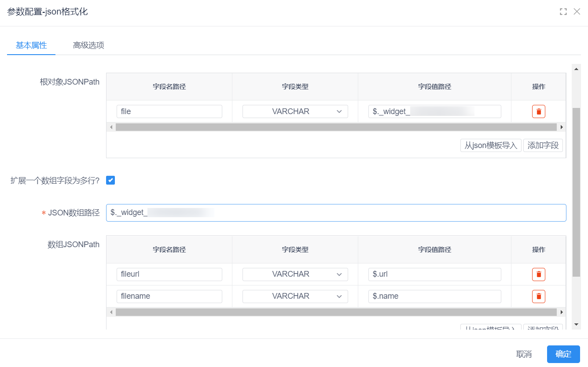Switch to 高级选项 tab

pos(88,45)
